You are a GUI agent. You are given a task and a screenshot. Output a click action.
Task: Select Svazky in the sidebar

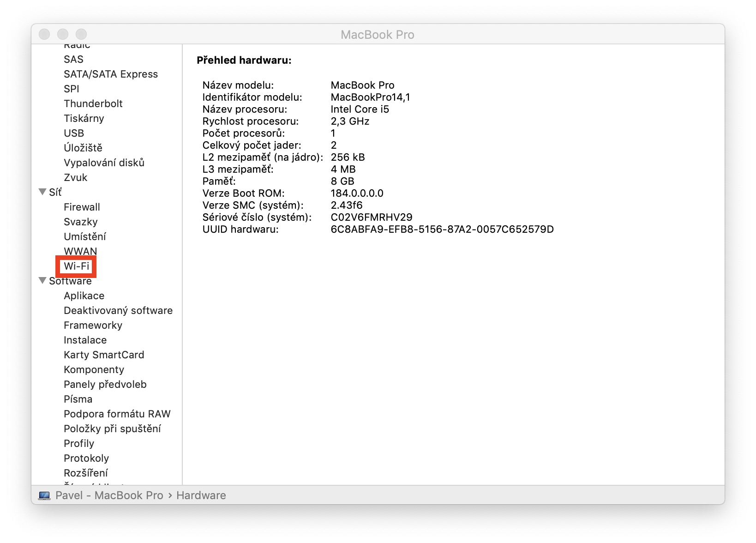tap(81, 222)
